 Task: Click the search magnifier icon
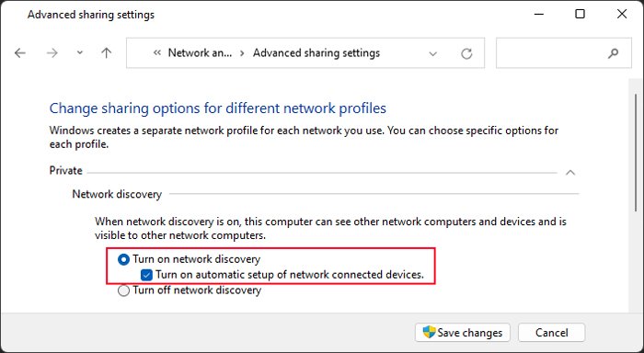(x=614, y=53)
